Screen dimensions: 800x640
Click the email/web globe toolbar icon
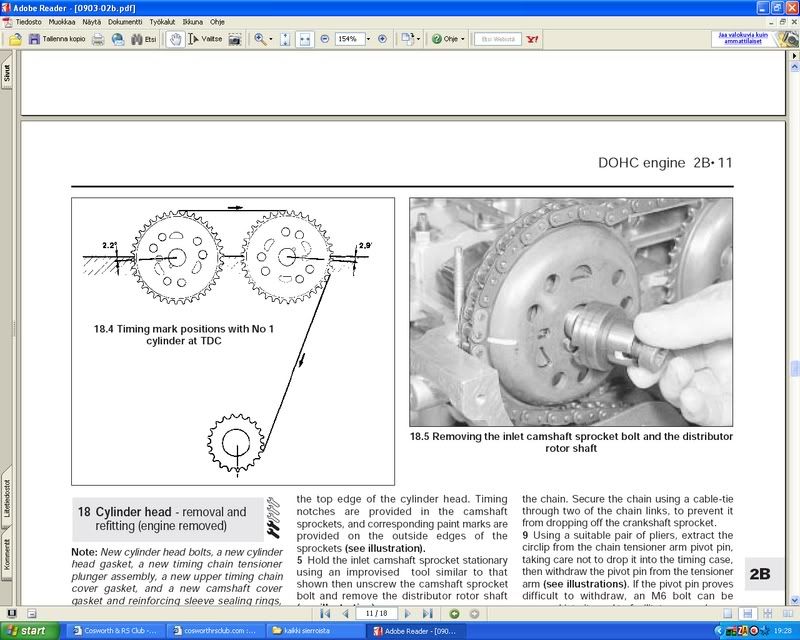[118, 39]
